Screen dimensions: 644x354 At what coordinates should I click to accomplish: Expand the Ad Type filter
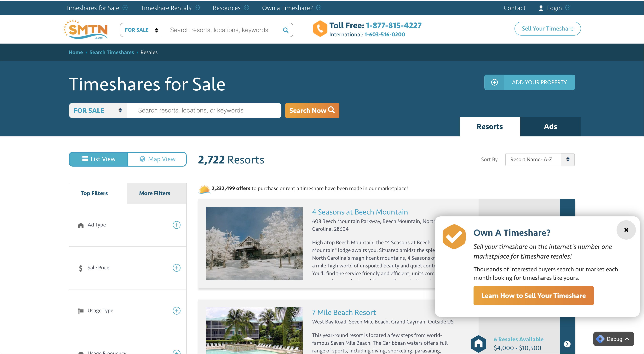[176, 225]
